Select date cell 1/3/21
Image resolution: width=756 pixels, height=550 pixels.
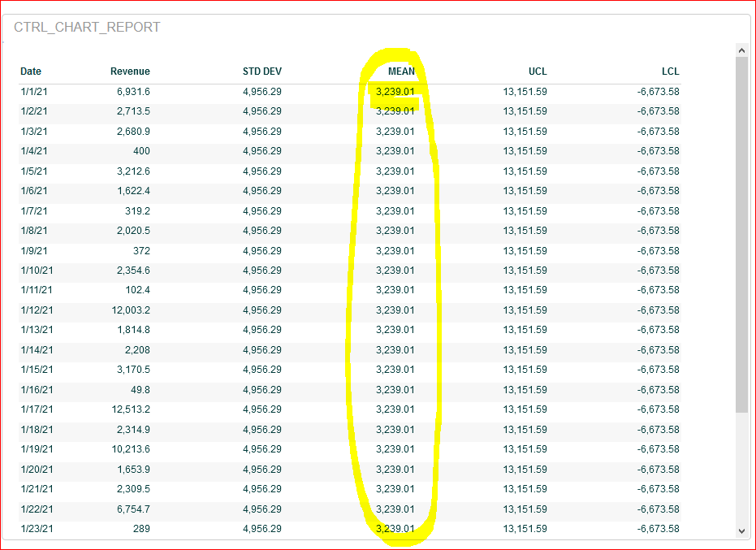[34, 132]
